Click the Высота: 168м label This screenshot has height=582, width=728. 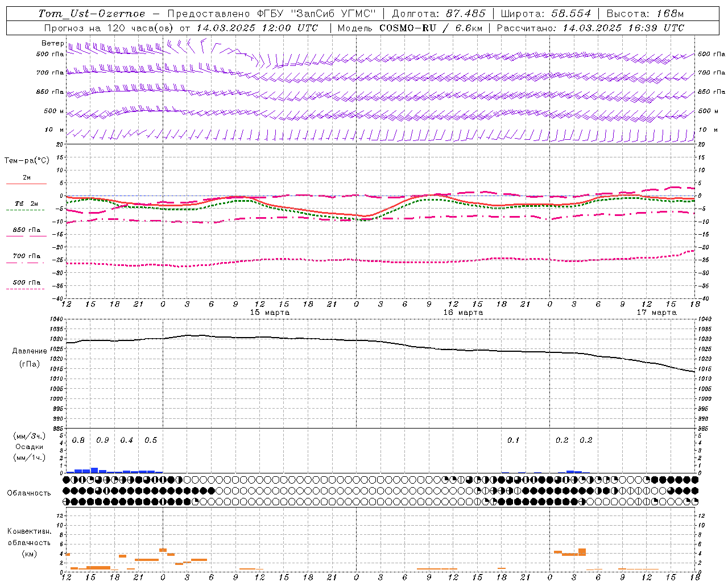coord(645,14)
